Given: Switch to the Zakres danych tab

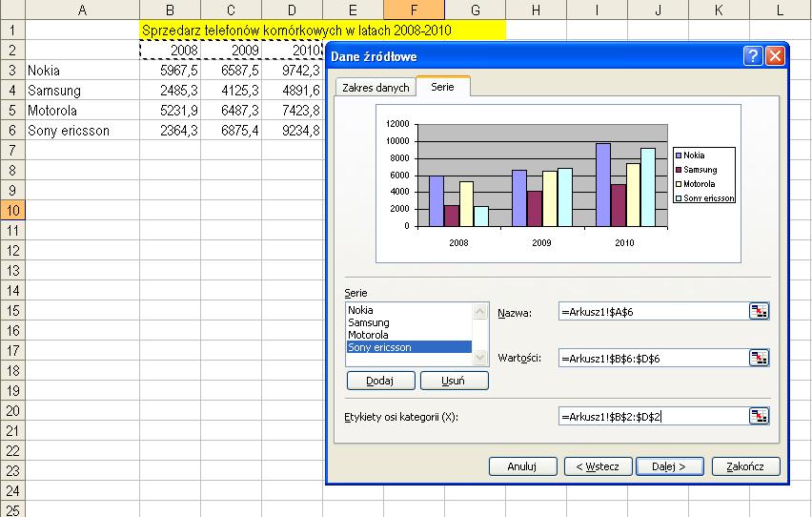Looking at the screenshot, I should tap(376, 88).
